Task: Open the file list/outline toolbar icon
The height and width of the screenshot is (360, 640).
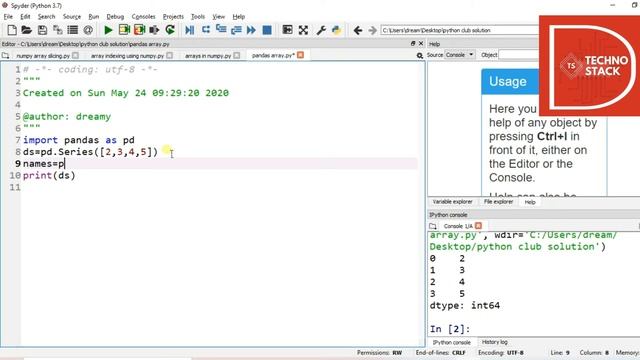Action: coord(73,30)
